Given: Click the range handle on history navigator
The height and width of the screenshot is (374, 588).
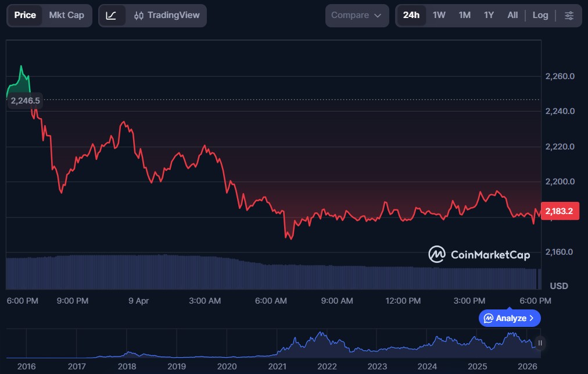Looking at the screenshot, I should pyautogui.click(x=540, y=343).
